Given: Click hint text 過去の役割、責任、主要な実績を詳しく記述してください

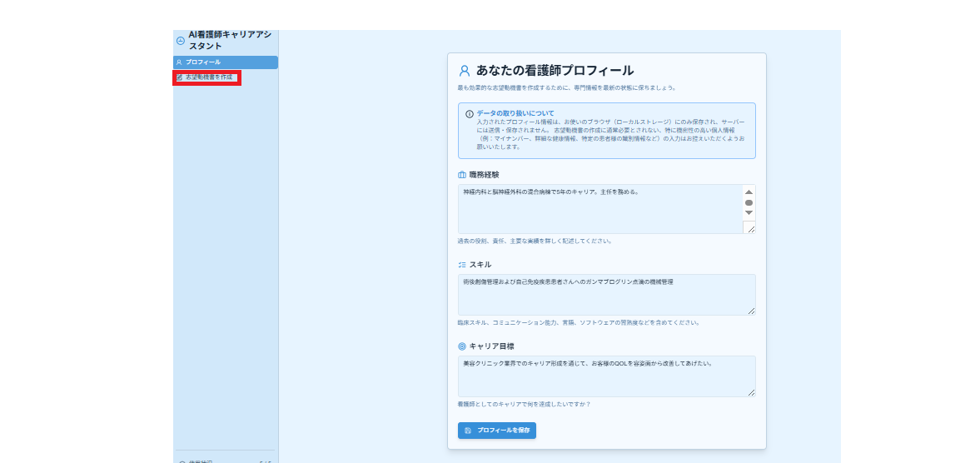Looking at the screenshot, I should coord(535,241).
